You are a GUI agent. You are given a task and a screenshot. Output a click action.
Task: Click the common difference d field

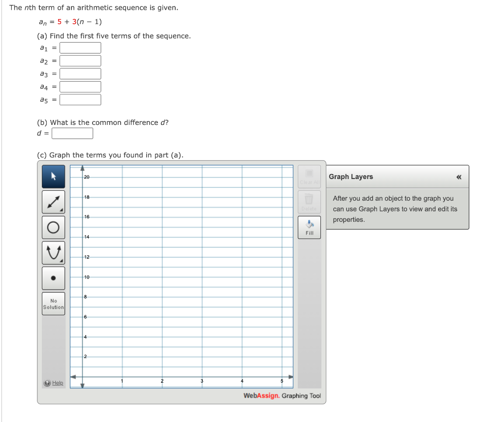point(72,133)
